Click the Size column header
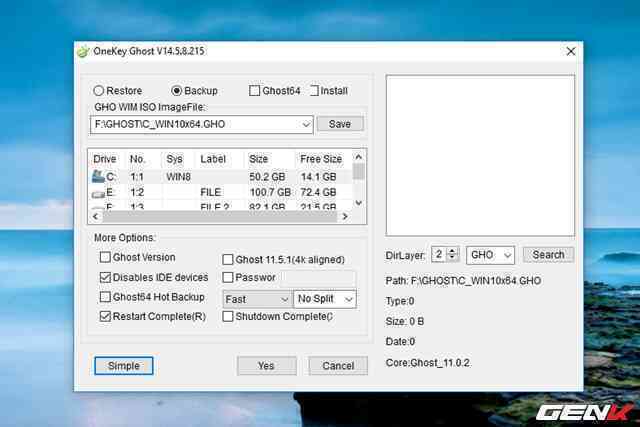The image size is (640, 427). click(x=258, y=159)
